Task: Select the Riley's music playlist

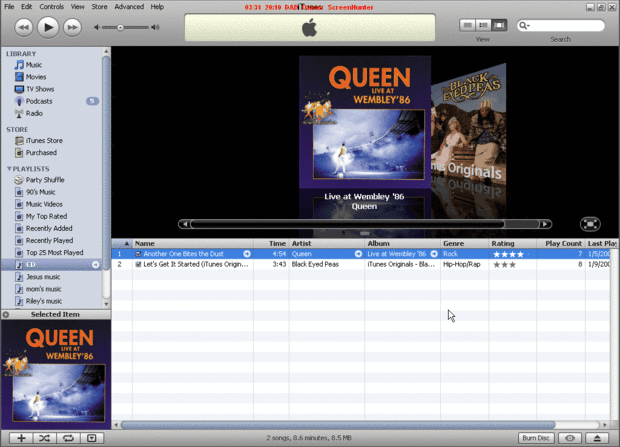Action: 44,301
